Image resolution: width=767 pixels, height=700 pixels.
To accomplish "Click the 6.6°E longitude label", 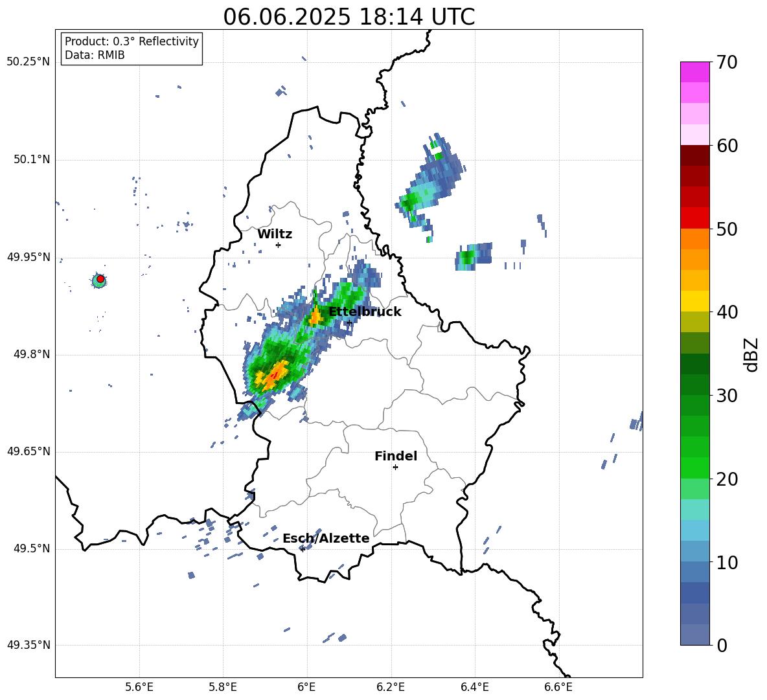I will [558, 687].
